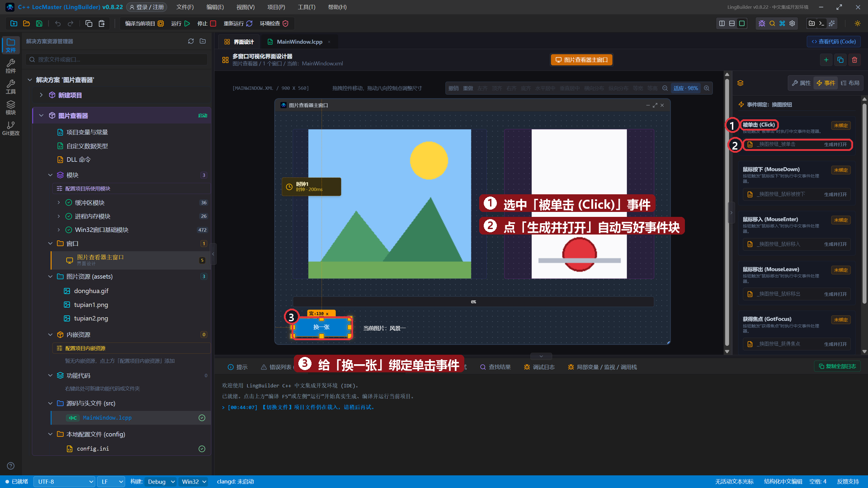The image size is (868, 488).
Task: Click the zoom-in magnifier next to 适应·98%
Action: click(707, 88)
